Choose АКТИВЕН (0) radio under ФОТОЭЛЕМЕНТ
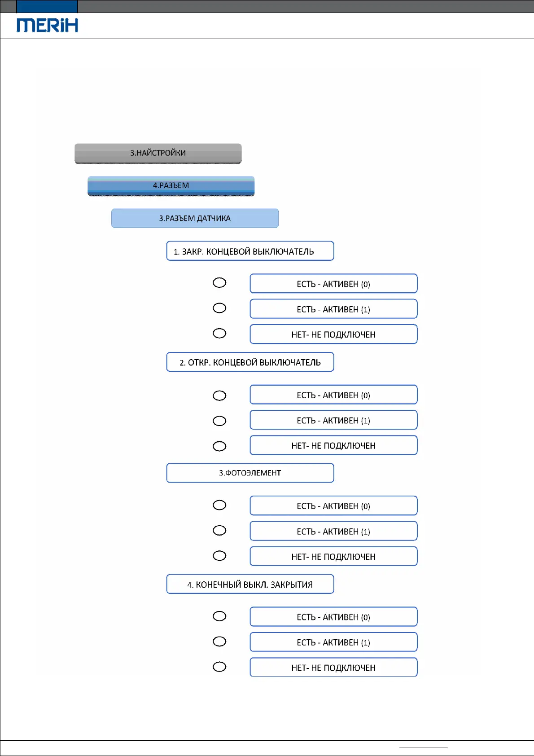The height and width of the screenshot is (756, 534). point(219,505)
